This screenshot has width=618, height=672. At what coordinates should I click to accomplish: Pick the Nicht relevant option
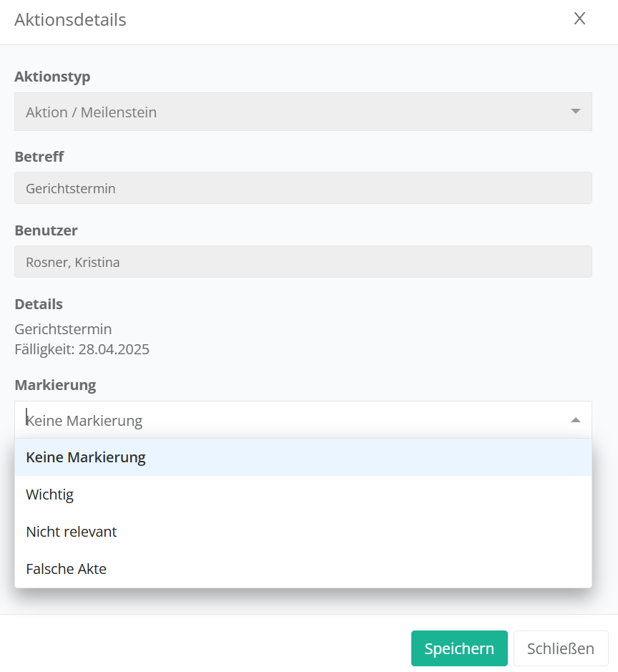point(72,532)
